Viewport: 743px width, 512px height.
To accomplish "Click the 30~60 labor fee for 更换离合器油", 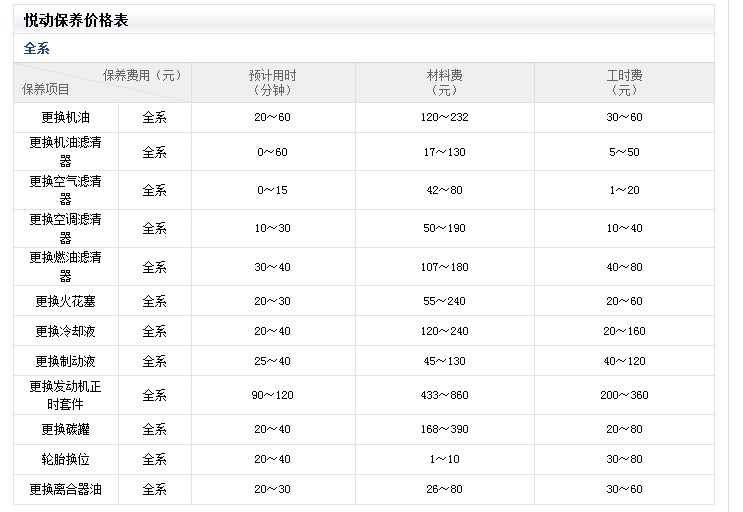I will (x=625, y=489).
